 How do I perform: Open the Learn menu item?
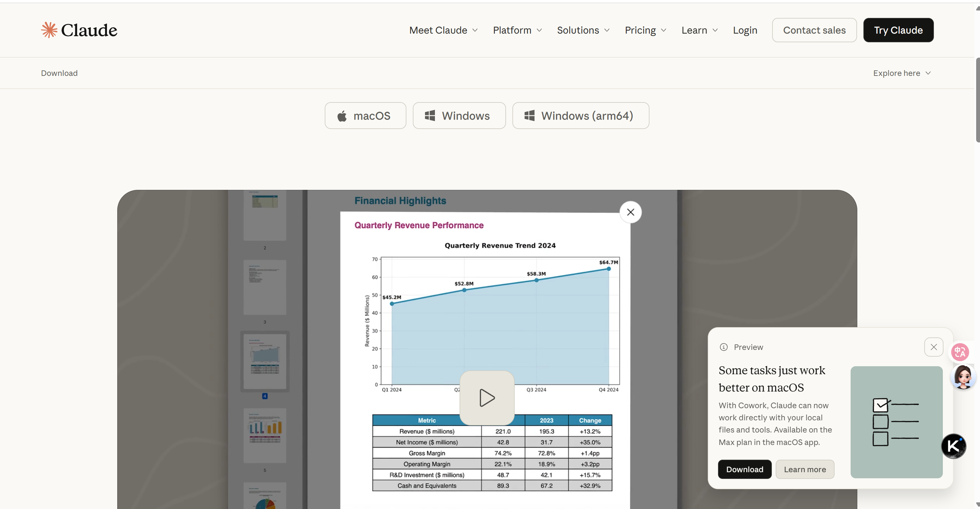point(699,30)
